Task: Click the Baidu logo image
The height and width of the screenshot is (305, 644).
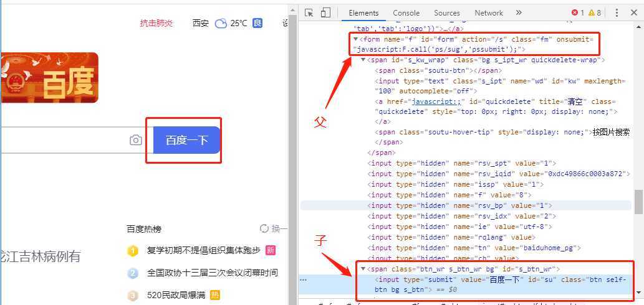Action: click(49, 77)
